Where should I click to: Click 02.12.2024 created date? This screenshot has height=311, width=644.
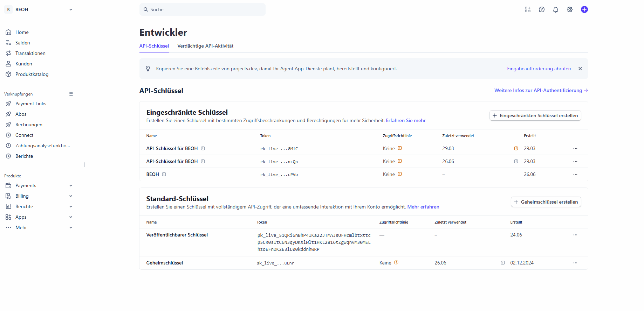point(522,263)
